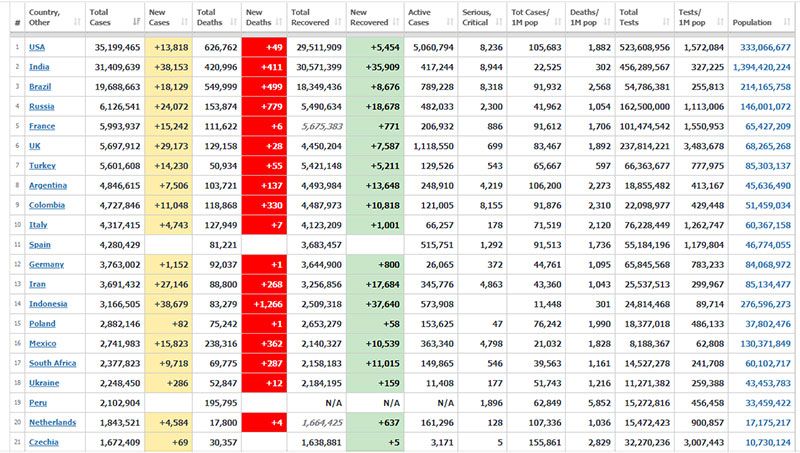800x453 pixels.
Task: Select the USA total cases value 35,199,465
Action: pyautogui.click(x=117, y=47)
